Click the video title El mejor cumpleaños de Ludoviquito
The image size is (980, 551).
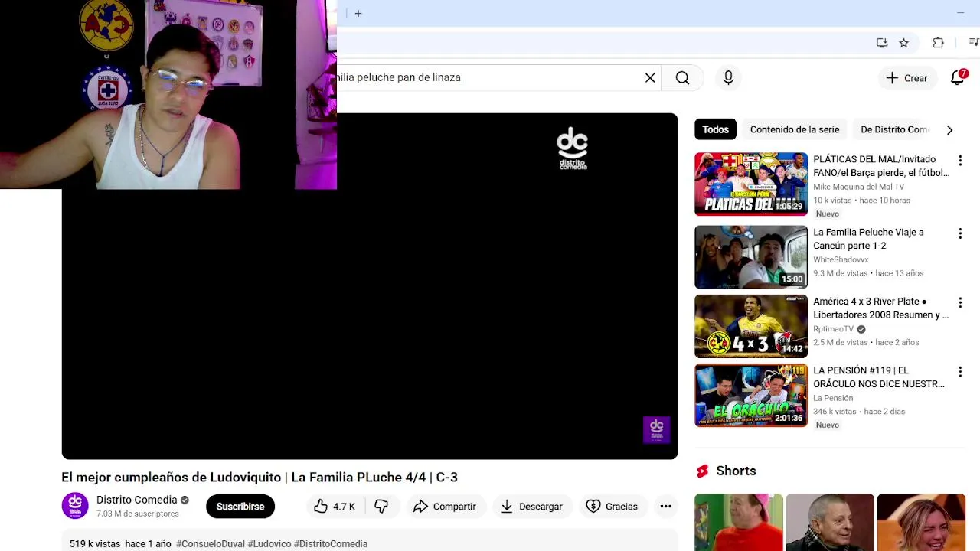pos(260,477)
